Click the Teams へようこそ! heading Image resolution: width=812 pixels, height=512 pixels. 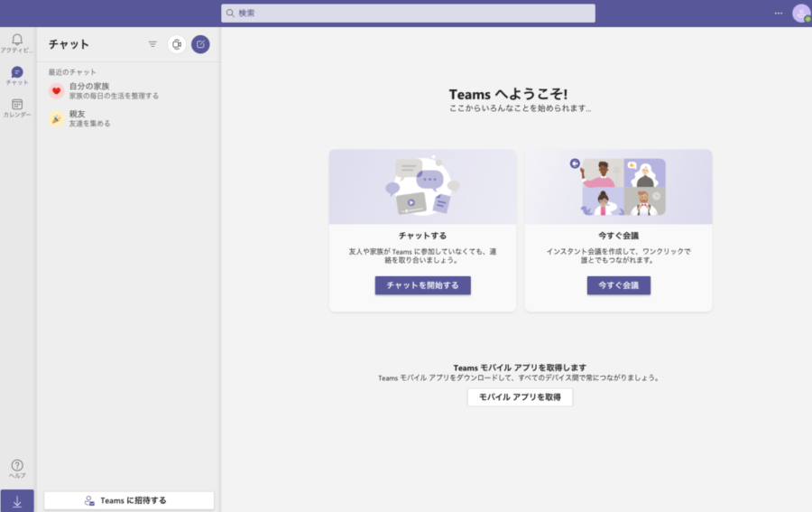[508, 94]
